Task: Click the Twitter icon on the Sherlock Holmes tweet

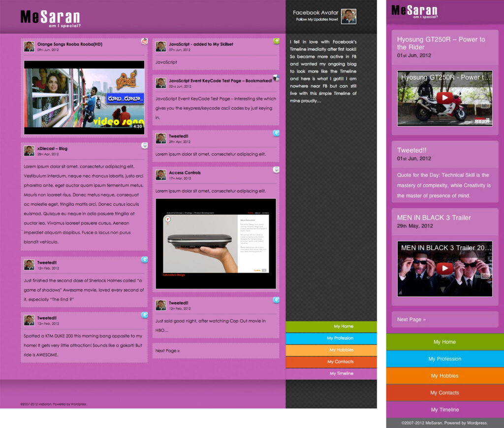Action: pyautogui.click(x=145, y=258)
